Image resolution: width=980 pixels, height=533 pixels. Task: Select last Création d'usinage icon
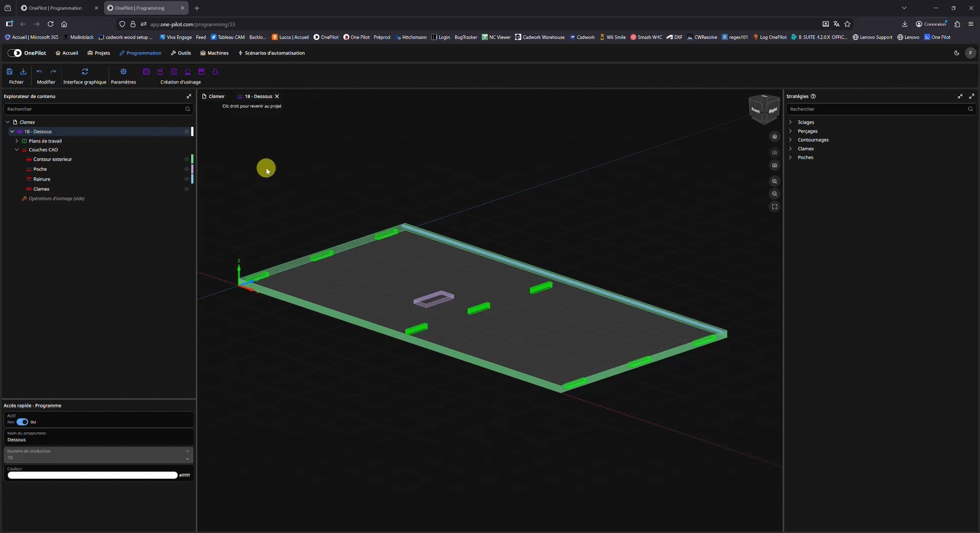point(215,72)
